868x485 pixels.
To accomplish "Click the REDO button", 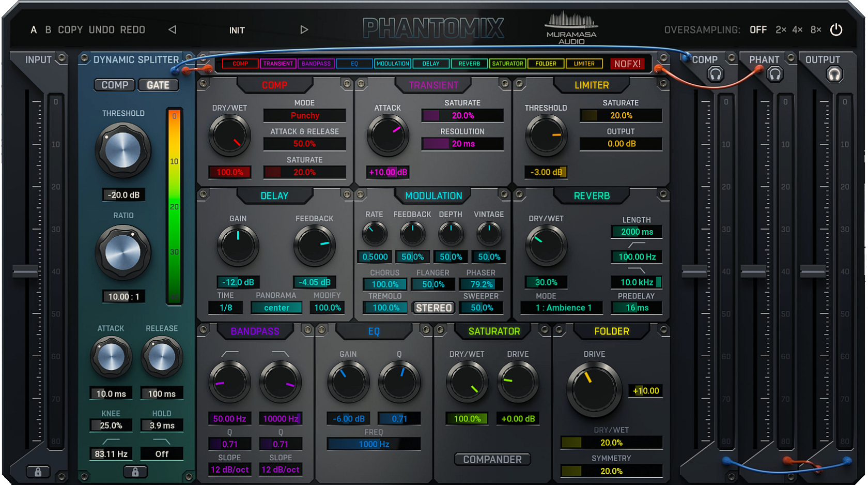I will [133, 30].
